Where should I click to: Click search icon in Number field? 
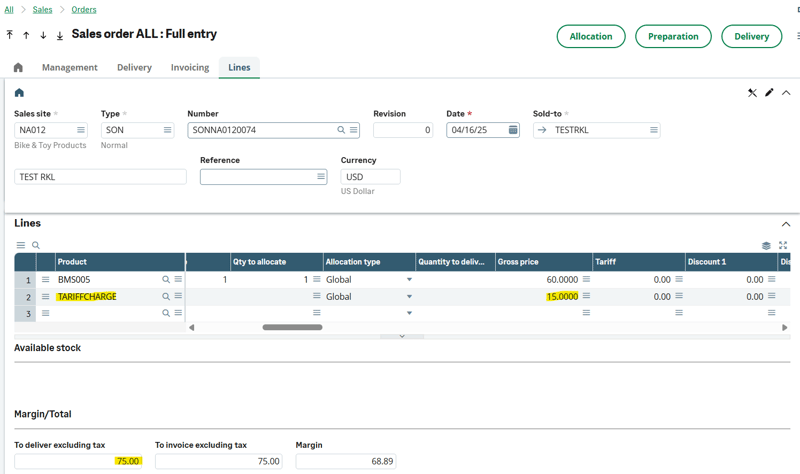coord(341,130)
